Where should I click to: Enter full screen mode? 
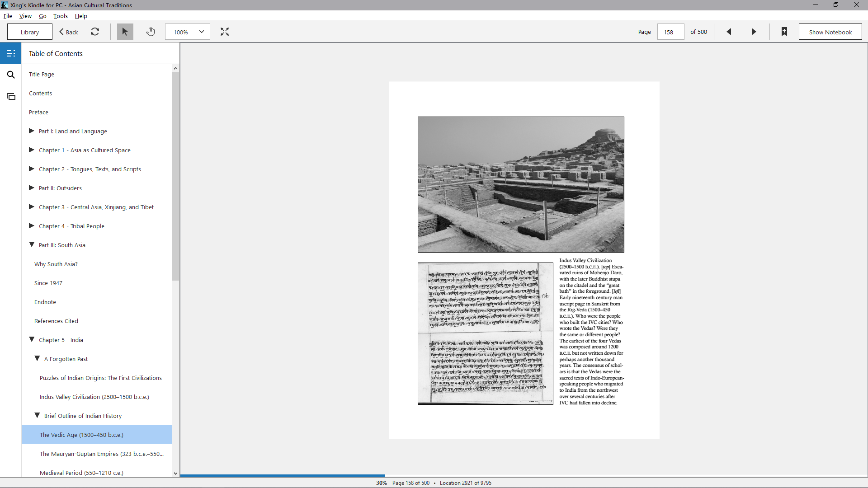point(225,32)
